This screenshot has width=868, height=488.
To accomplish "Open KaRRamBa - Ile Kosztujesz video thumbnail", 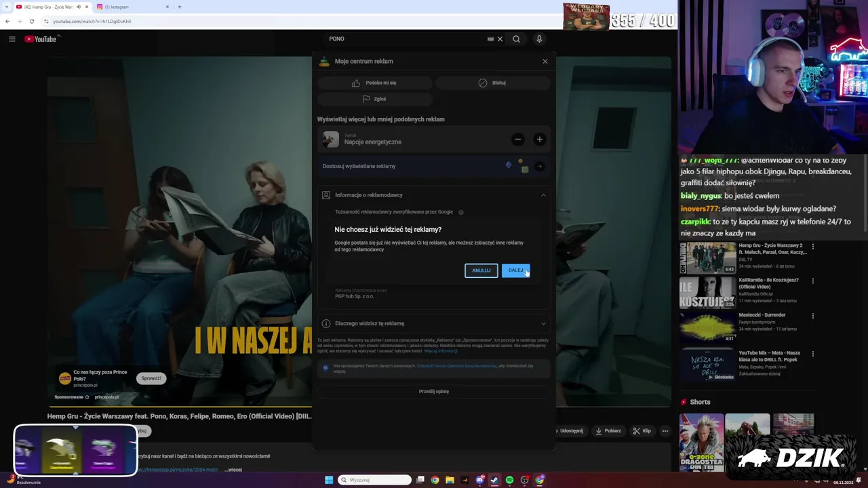I will pyautogui.click(x=708, y=293).
